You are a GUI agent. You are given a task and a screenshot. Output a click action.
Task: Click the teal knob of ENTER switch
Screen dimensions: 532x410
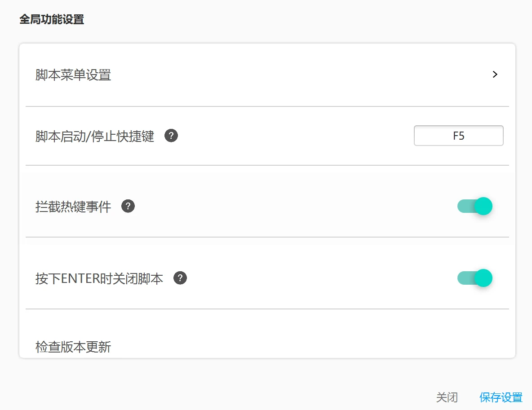(x=483, y=278)
